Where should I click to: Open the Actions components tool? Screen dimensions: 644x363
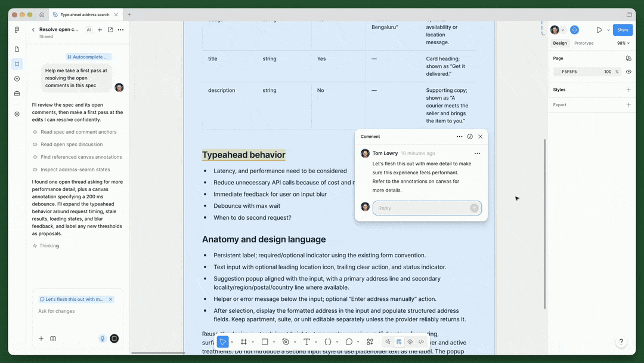coord(370,342)
